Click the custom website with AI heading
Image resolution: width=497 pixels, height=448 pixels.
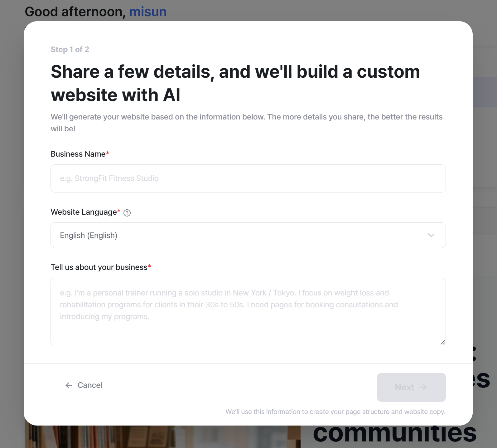[x=235, y=83]
